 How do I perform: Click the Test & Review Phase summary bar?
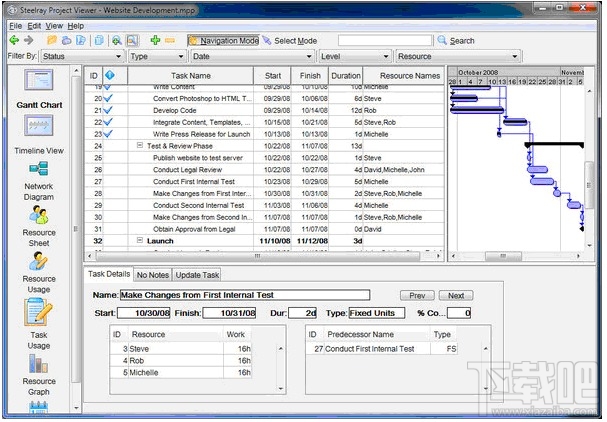554,145
